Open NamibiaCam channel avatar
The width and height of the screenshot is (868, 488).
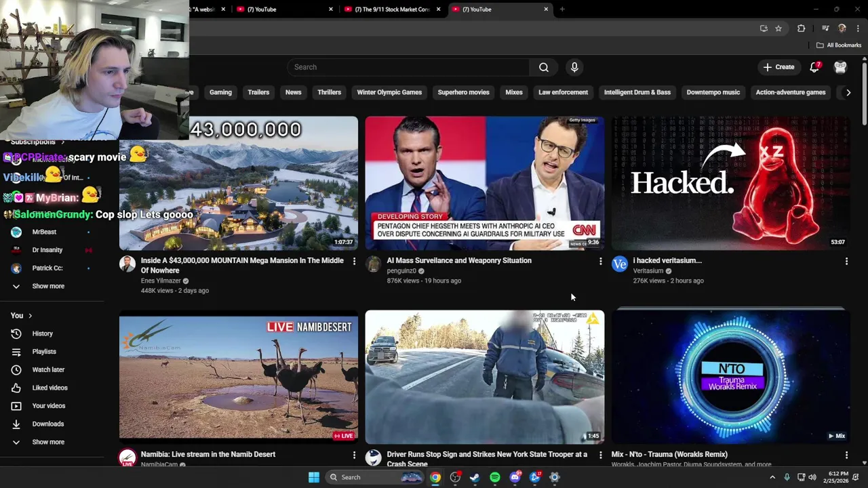click(127, 458)
